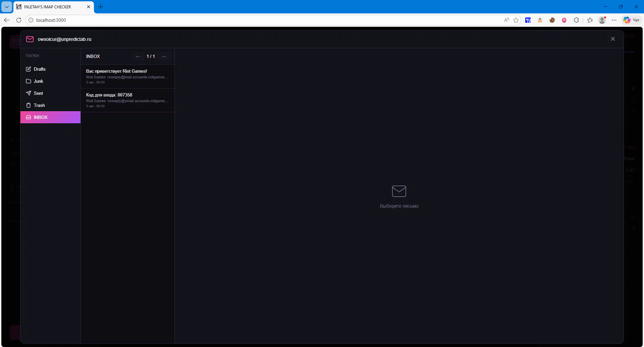The height and width of the screenshot is (347, 644).
Task: Open the login code 007358 email
Action: [x=127, y=100]
